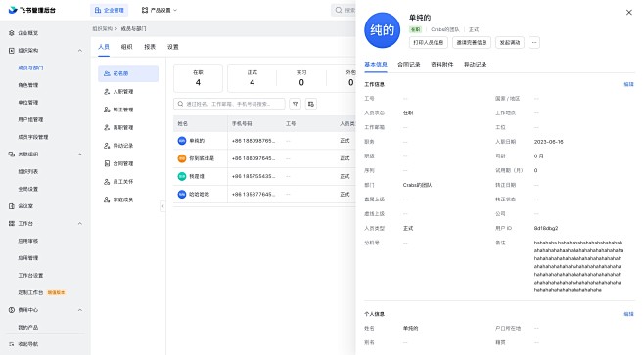Click the column settings icon next to filter
Screen dimensions: 644x355
point(311,104)
